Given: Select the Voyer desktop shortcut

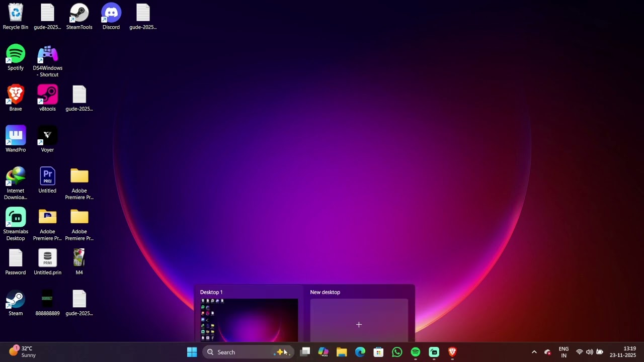Looking at the screenshot, I should [47, 139].
